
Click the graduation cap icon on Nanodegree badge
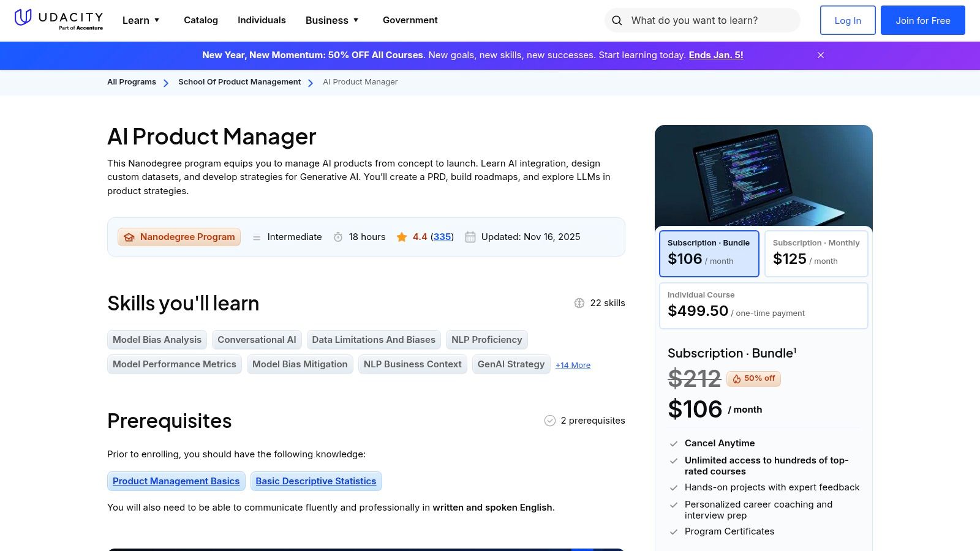click(x=129, y=237)
